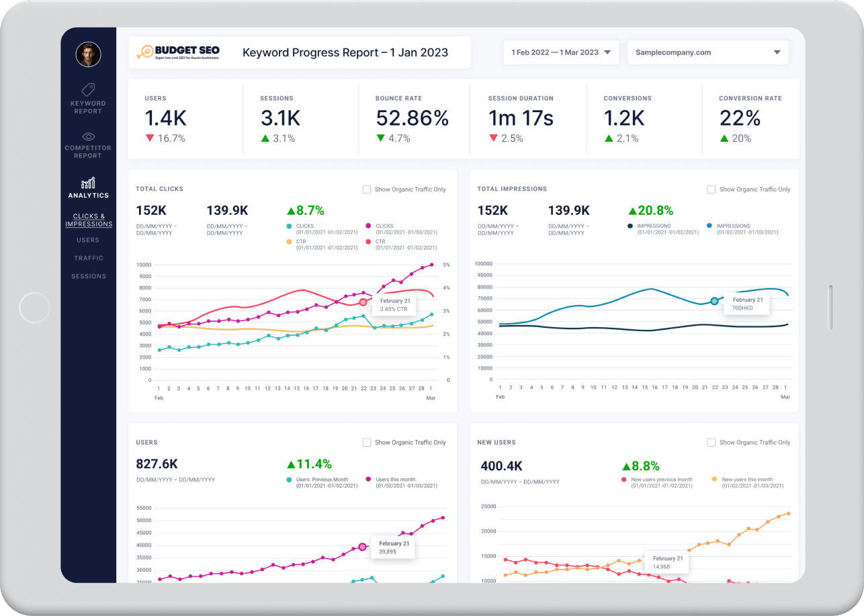
Task: Click the pink Clicks legend dot
Action: [368, 226]
